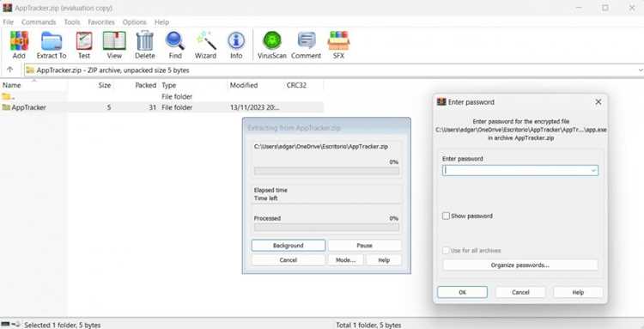Click the SFX toolbar icon

click(x=338, y=46)
